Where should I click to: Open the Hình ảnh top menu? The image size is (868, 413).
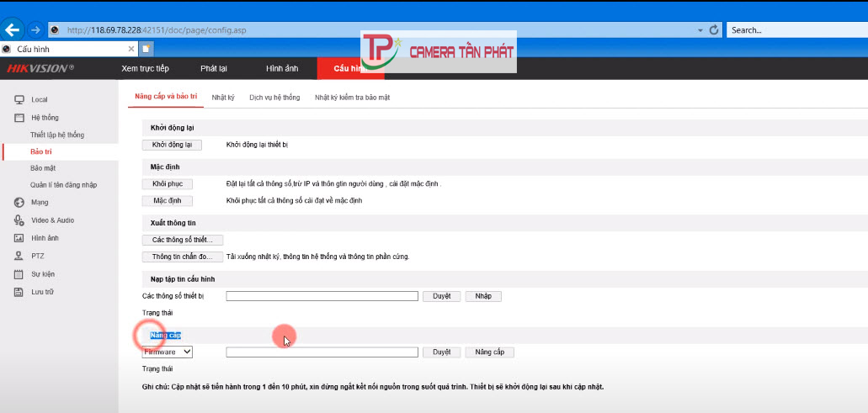[282, 69]
